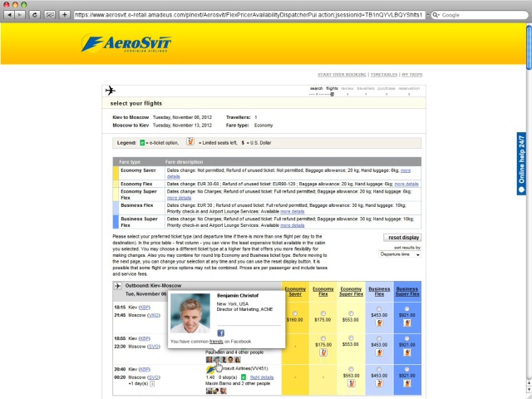Open the TIMETABLES link

click(384, 75)
